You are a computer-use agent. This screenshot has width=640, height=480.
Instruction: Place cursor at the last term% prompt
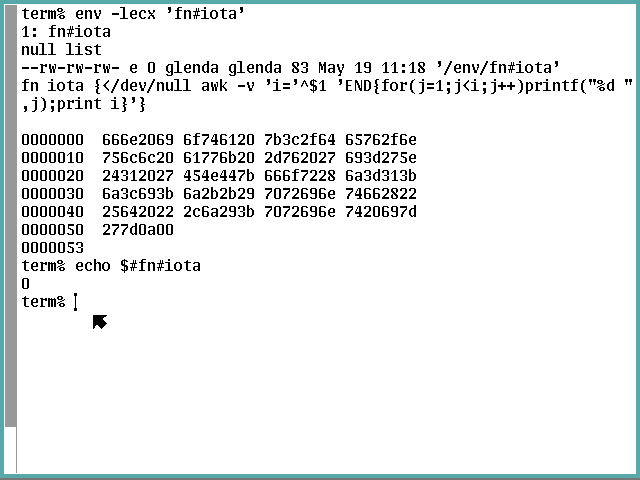[x=75, y=302]
